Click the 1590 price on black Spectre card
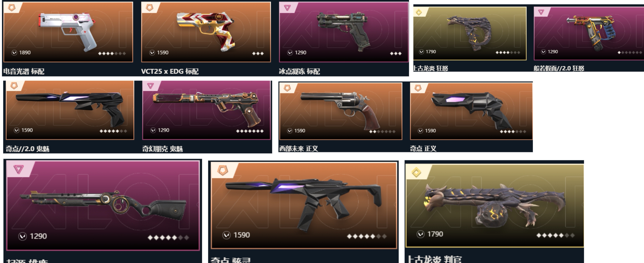644x263 pixels. 241,235
